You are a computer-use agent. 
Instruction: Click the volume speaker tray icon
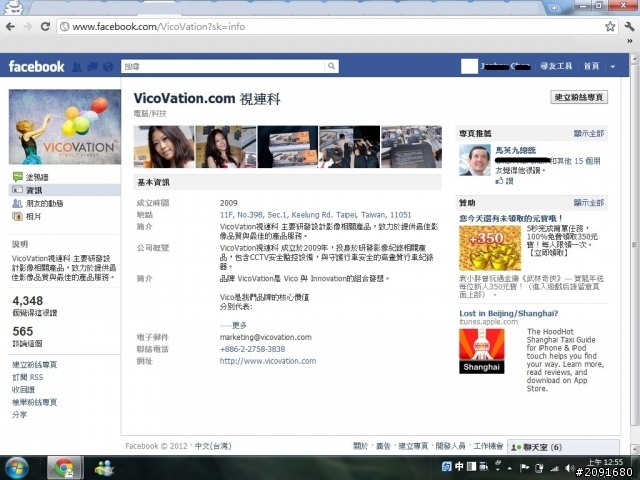click(569, 468)
